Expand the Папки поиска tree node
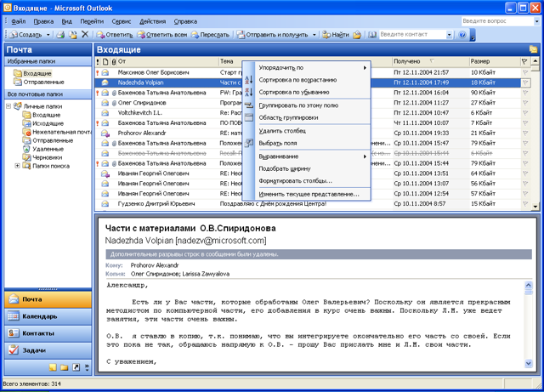544x392 pixels. pos(17,166)
